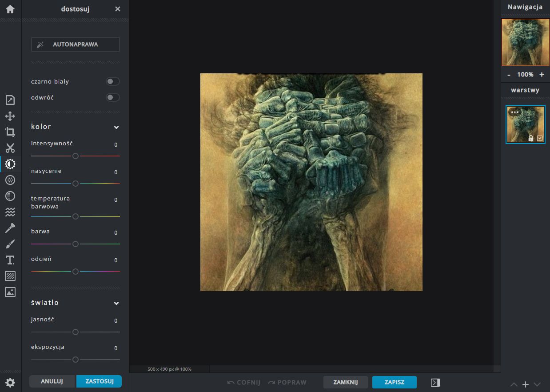Click the jasność slider handle
This screenshot has width=550, height=392.
[76, 332]
